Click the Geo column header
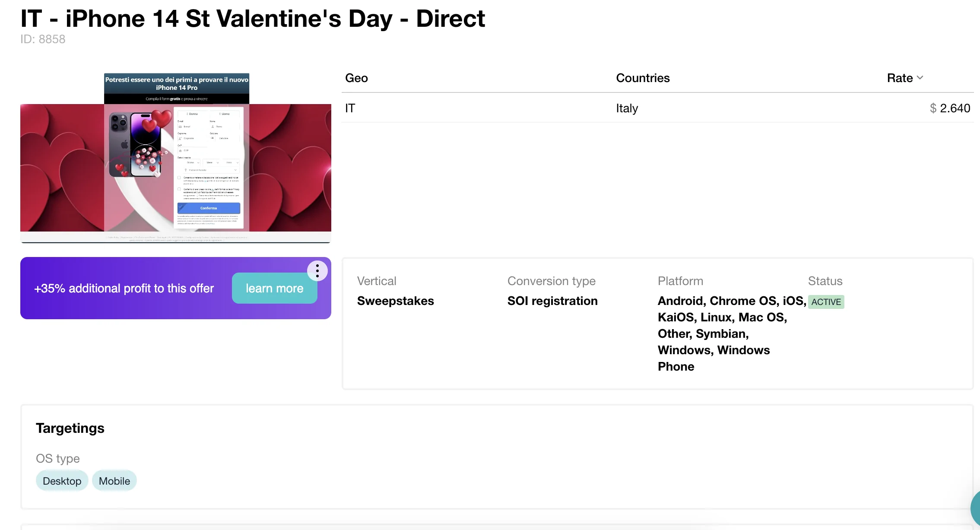Screen dimensions: 980x530 tap(356, 78)
